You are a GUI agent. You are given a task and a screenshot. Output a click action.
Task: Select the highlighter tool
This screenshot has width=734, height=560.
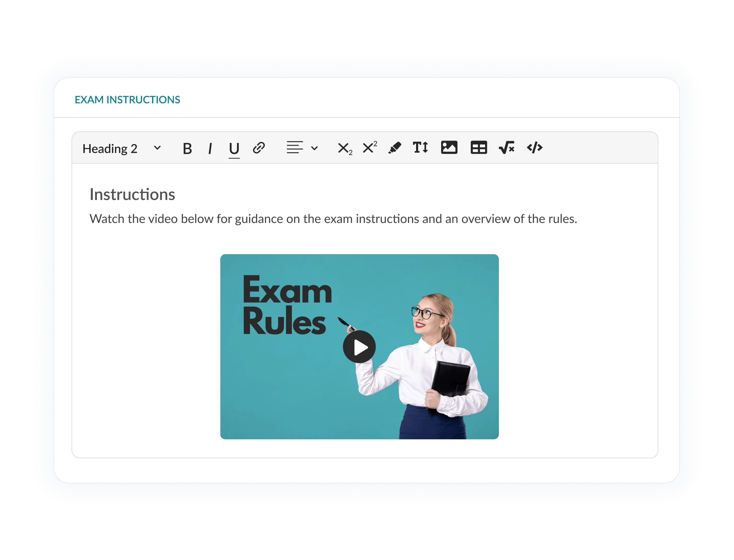[x=395, y=148]
